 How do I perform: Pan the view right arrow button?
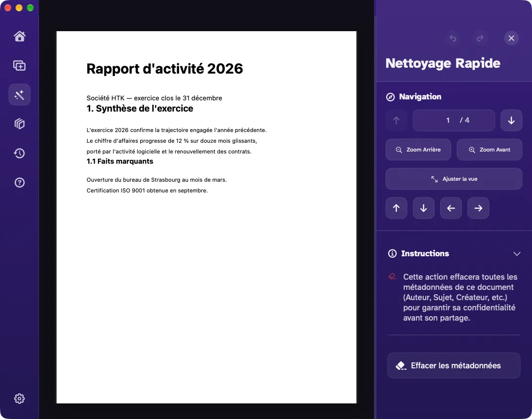tap(478, 208)
